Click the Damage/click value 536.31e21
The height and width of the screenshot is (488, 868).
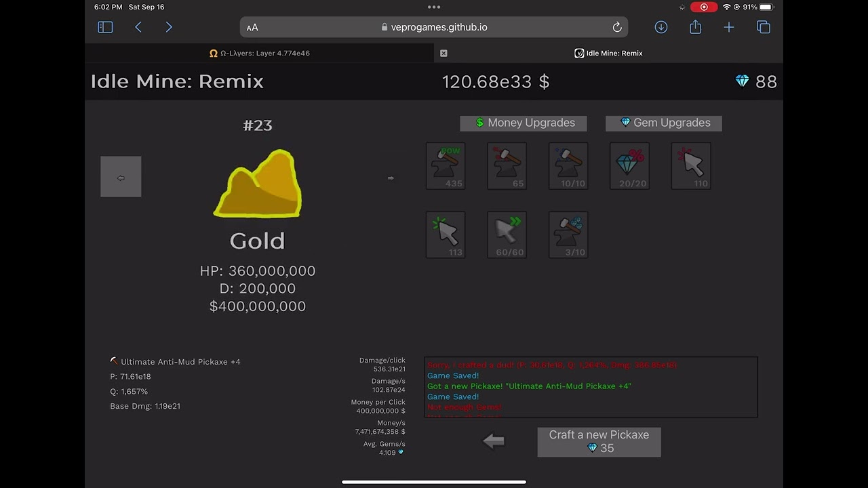point(389,369)
